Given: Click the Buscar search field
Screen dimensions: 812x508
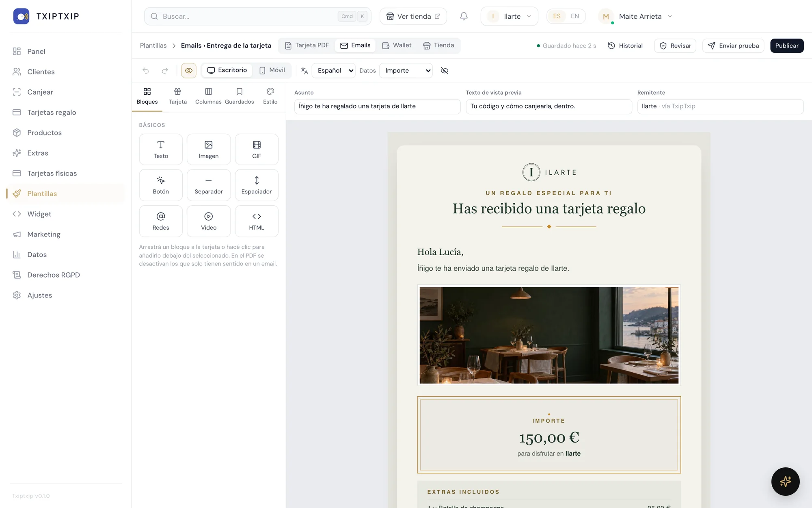Looking at the screenshot, I should point(258,16).
